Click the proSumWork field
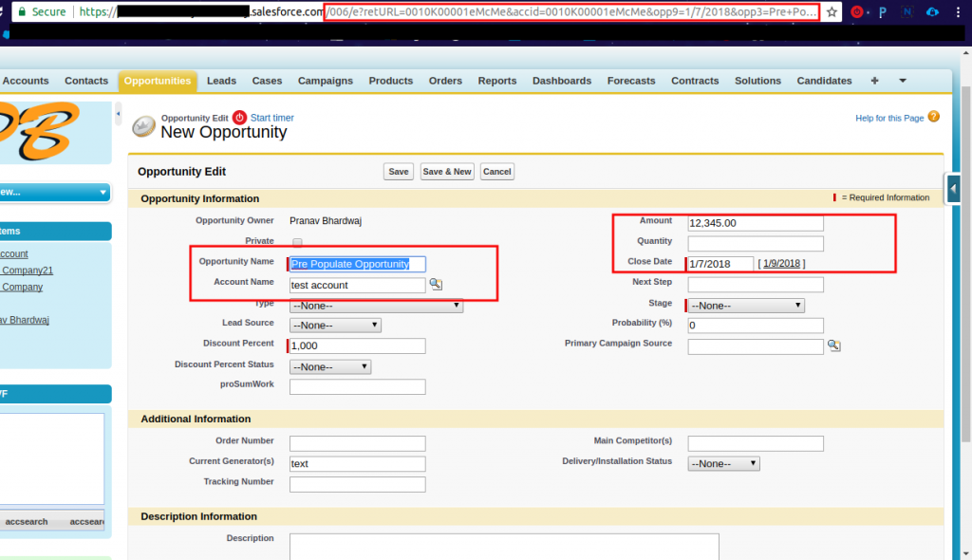 [358, 387]
